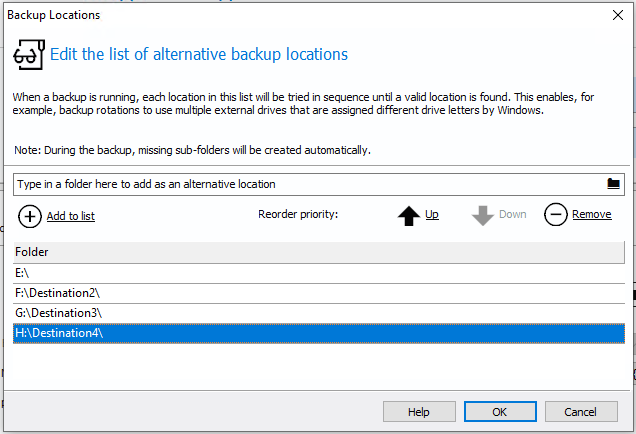Image resolution: width=636 pixels, height=434 pixels.
Task: Click the gray Down arrow icon
Action: pyautogui.click(x=483, y=215)
